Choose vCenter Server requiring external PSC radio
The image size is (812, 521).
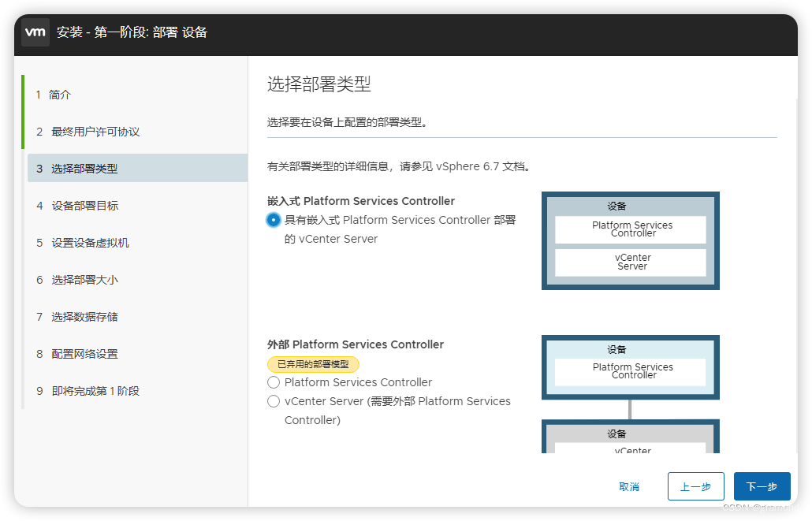coord(274,401)
